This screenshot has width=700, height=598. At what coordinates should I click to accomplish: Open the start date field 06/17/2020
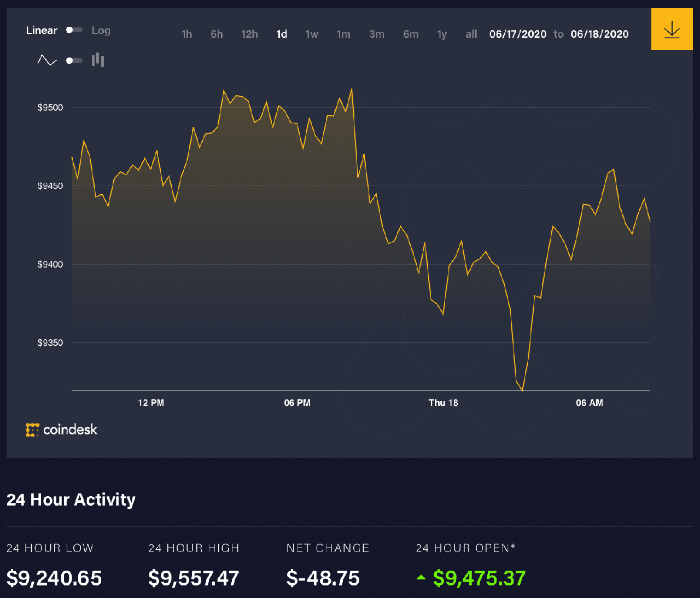pyautogui.click(x=518, y=34)
